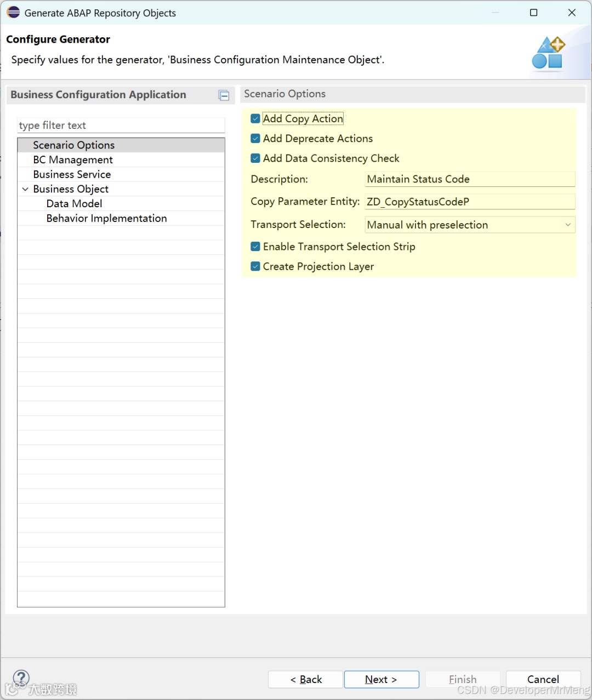Collapse the Business Object tree node
The width and height of the screenshot is (592, 700).
[25, 189]
